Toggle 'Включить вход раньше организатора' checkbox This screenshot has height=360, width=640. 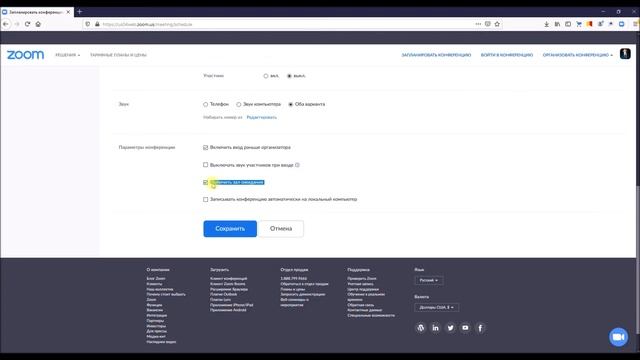[x=205, y=147]
